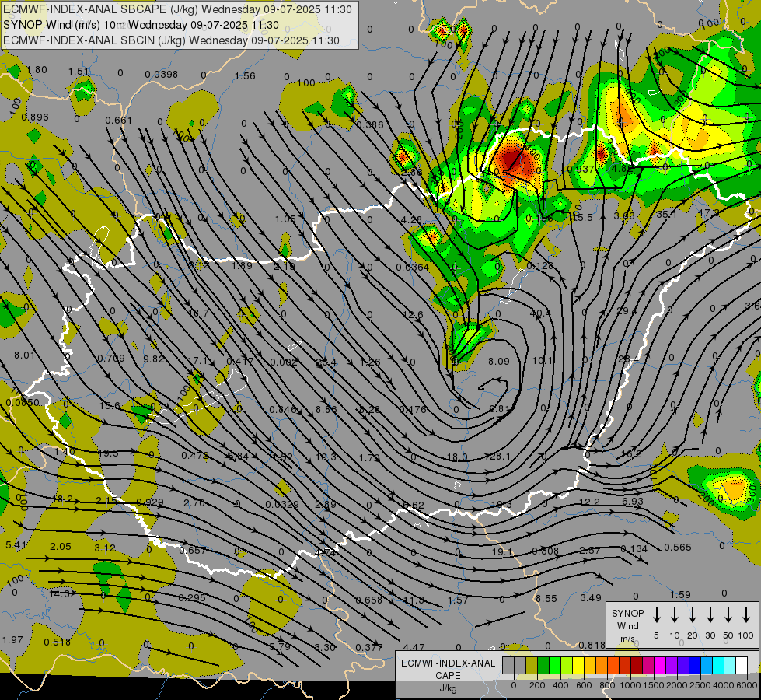
Task: Click the '2500' tick label on CAPE scale
Action: coord(700,685)
